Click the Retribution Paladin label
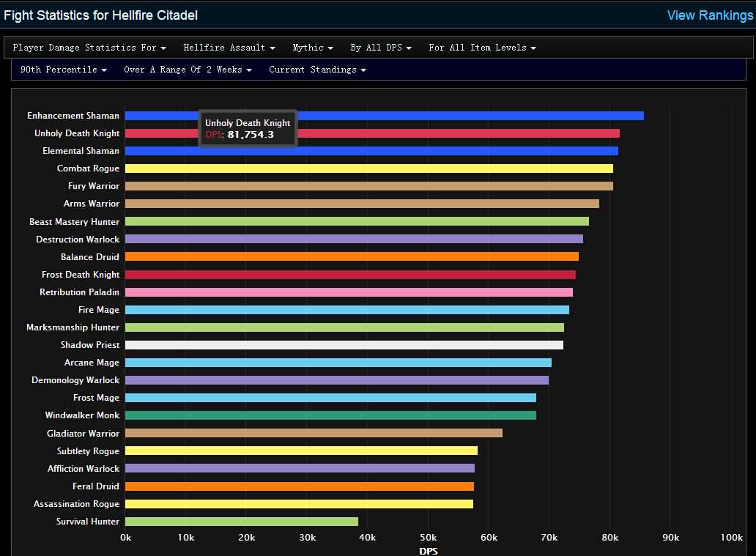The image size is (756, 556). 80,292
